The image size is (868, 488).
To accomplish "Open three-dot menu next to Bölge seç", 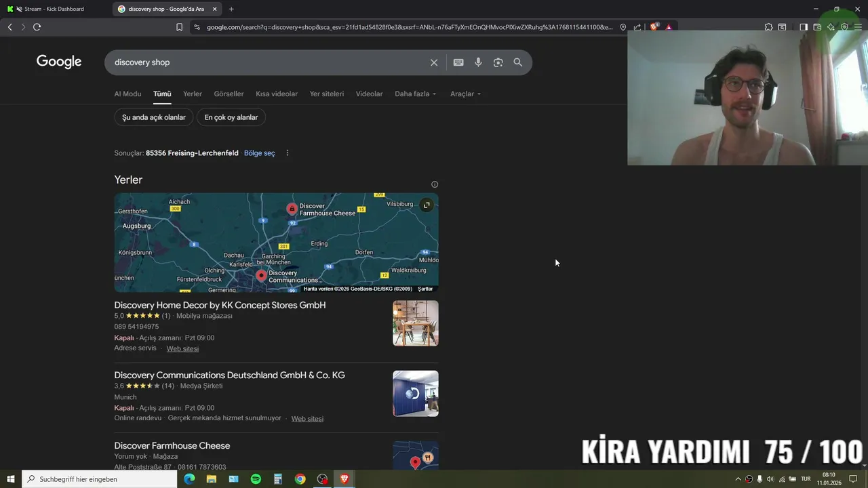I will (x=287, y=153).
